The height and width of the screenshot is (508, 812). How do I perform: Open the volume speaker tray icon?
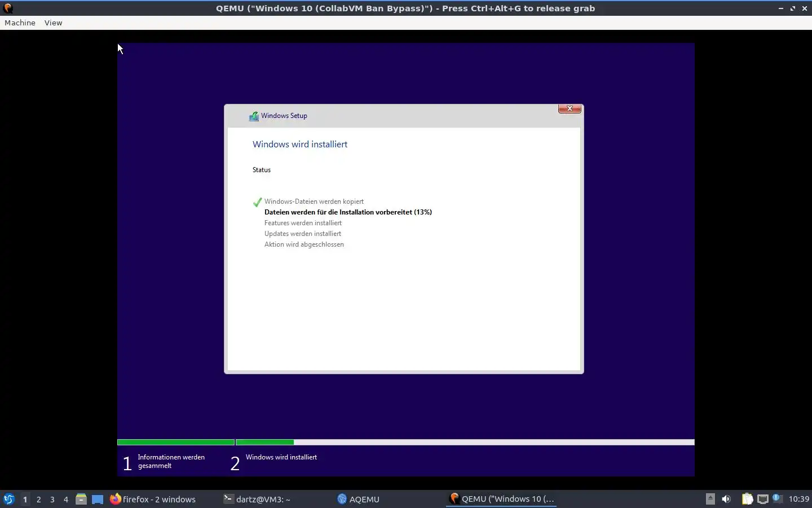click(726, 499)
